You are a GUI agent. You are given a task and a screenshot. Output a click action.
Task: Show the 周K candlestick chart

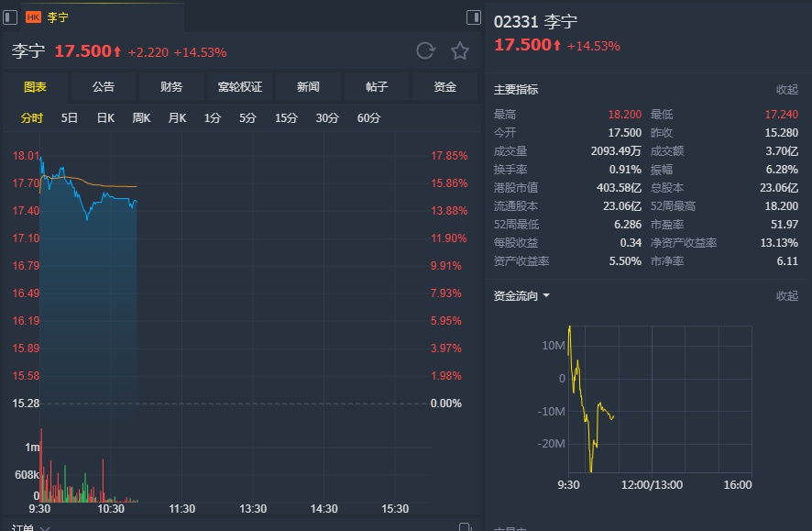[141, 117]
